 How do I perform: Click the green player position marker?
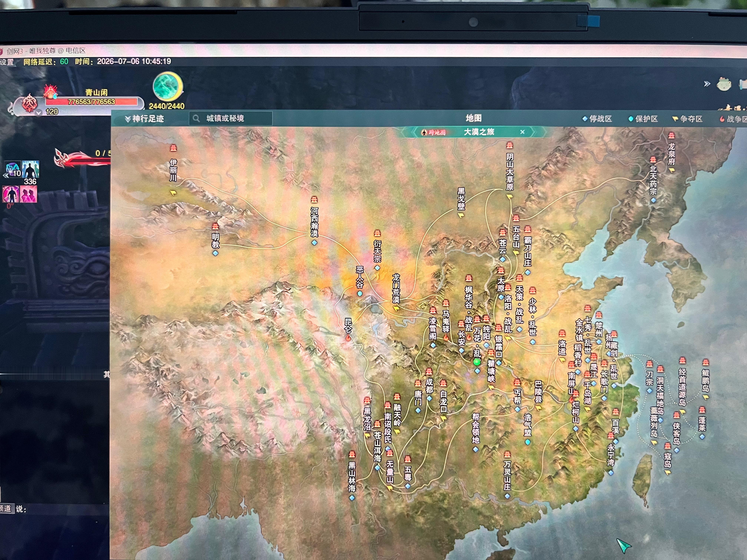point(477,363)
